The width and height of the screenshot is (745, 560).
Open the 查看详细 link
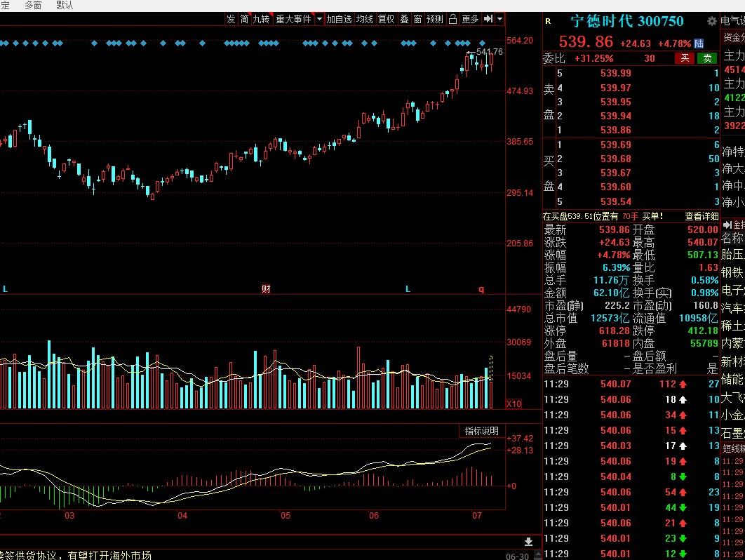coord(702,216)
